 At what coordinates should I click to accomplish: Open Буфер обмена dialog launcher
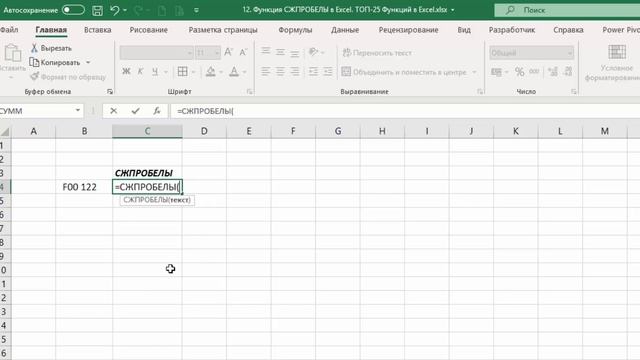(x=110, y=92)
